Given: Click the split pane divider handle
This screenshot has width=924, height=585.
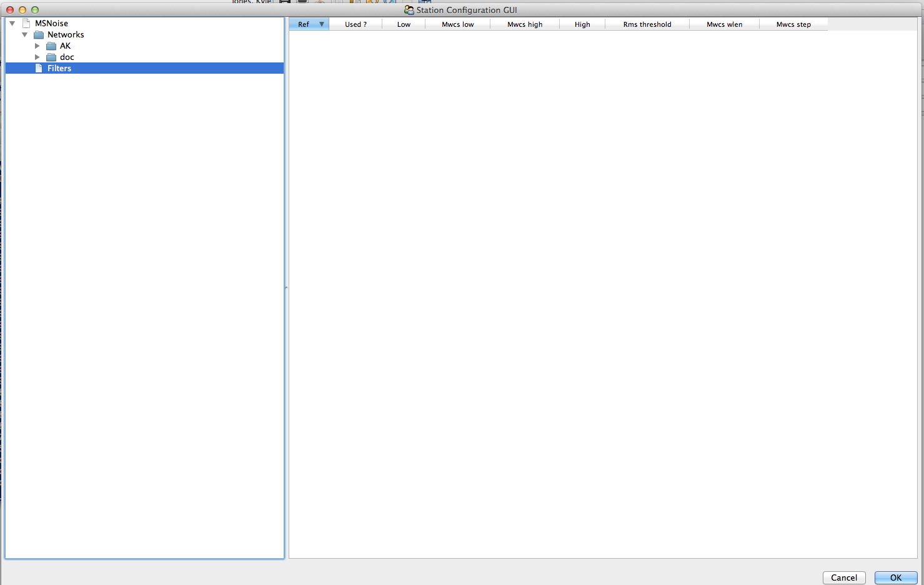Looking at the screenshot, I should [x=286, y=288].
